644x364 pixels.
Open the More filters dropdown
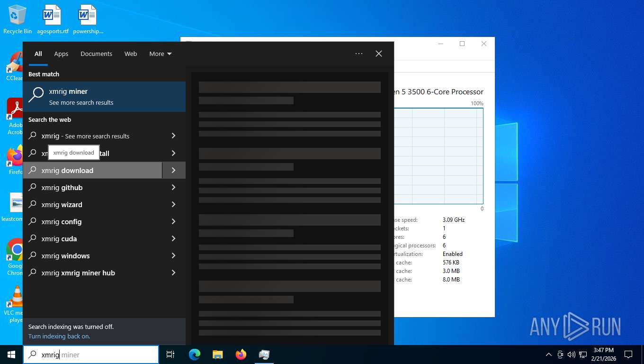coord(160,54)
